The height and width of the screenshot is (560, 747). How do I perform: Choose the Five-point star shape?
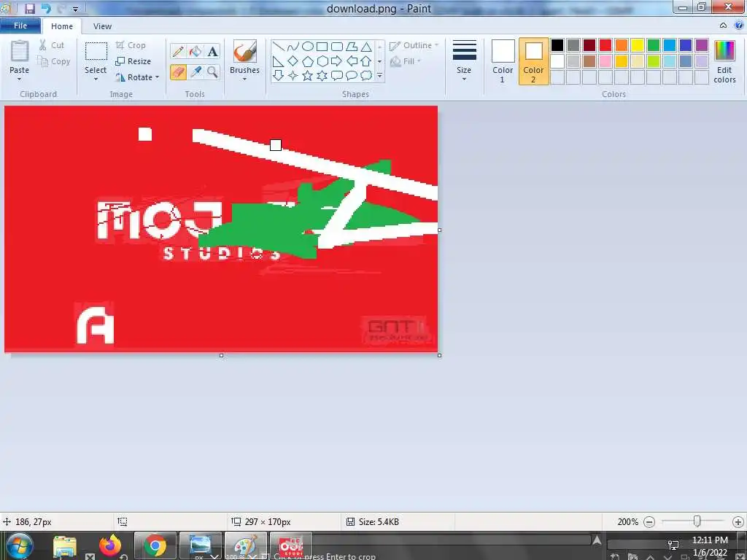(308, 75)
